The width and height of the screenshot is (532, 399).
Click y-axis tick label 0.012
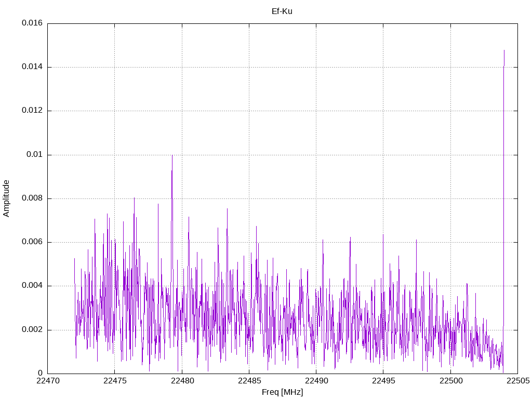click(x=32, y=111)
